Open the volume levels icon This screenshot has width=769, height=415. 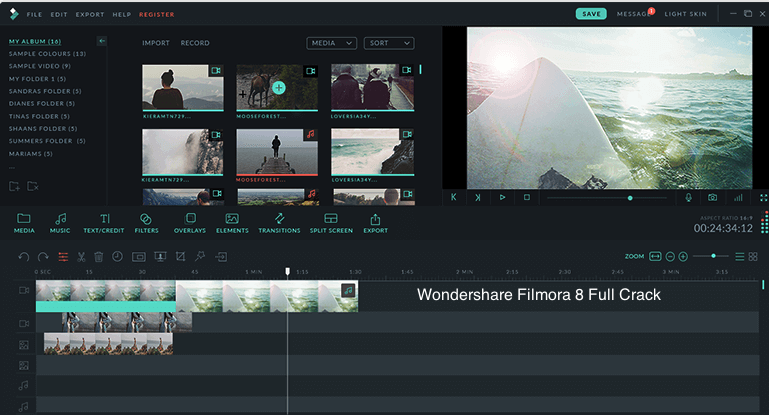(738, 197)
